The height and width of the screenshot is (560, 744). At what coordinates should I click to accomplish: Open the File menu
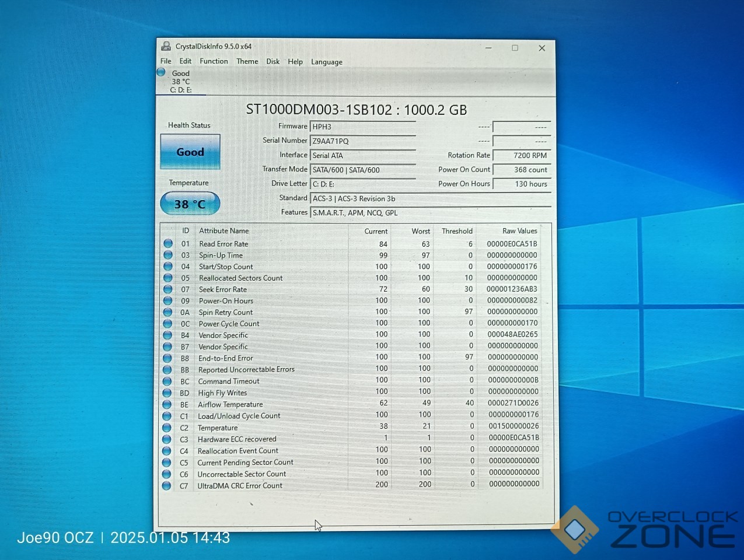(x=166, y=61)
